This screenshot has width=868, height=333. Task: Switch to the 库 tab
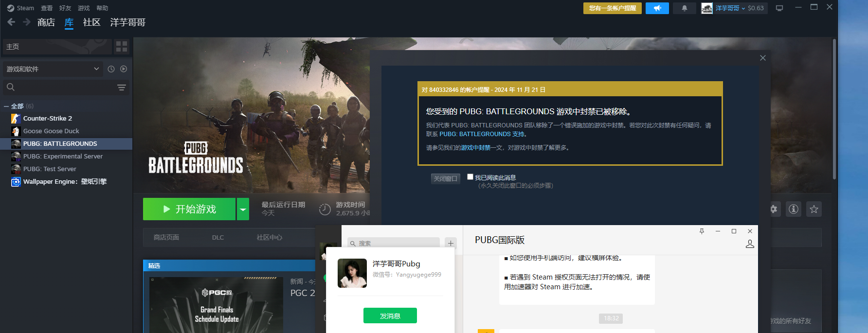(69, 22)
